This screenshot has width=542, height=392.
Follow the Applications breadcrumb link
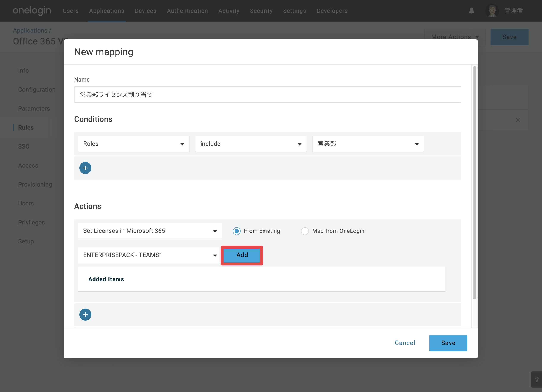coord(30,31)
